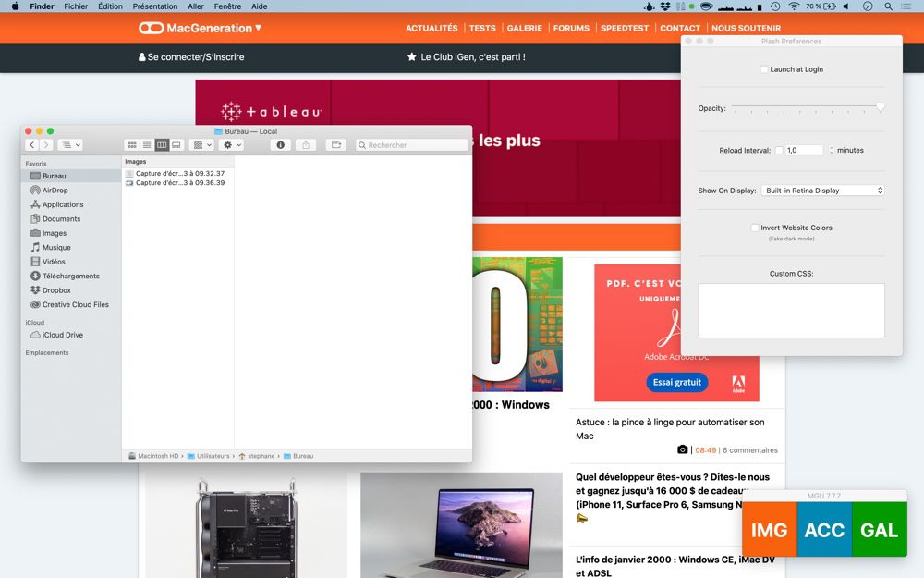Click the coffee cup menu bar icon
The height and width of the screenshot is (578, 924).
pyautogui.click(x=707, y=6)
